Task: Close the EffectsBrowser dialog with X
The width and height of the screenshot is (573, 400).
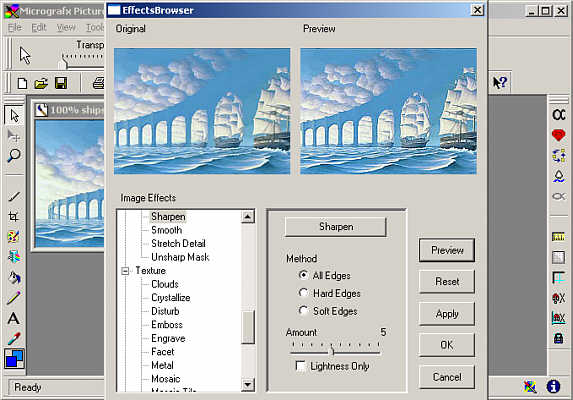Action: click(477, 10)
